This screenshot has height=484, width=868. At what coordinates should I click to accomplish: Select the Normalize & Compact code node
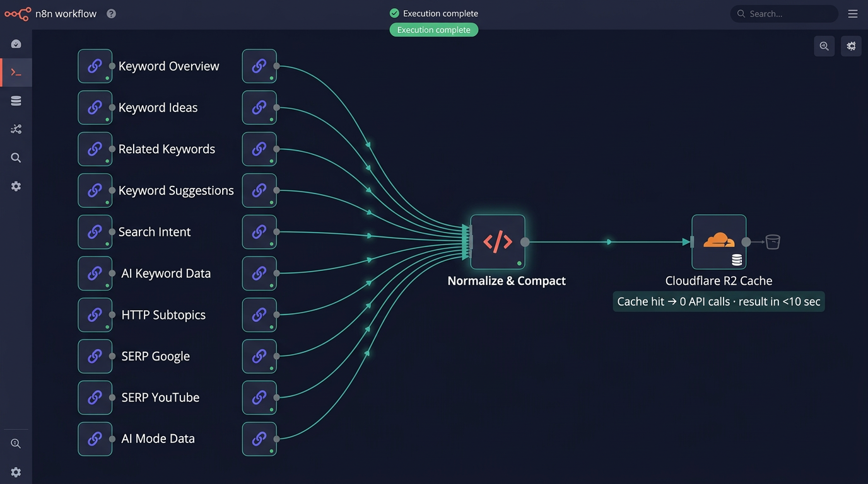pos(498,242)
